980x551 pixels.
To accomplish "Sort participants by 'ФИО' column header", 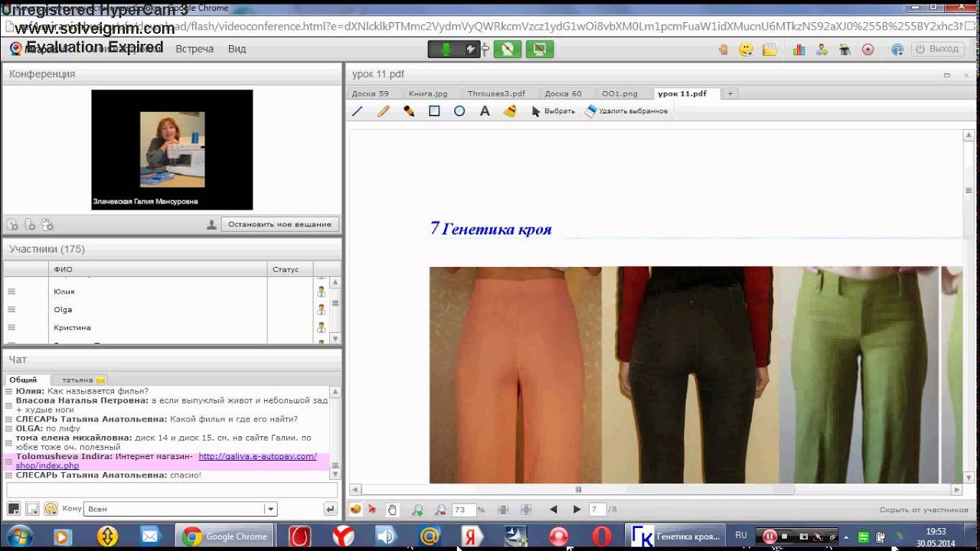I will tap(158, 269).
